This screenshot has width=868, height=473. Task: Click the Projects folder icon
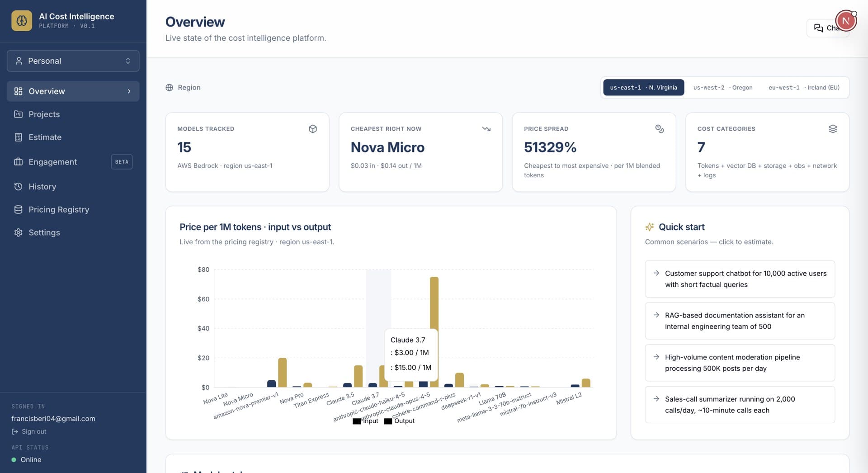(18, 114)
